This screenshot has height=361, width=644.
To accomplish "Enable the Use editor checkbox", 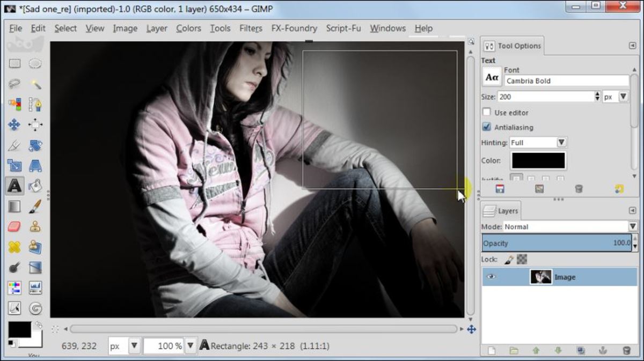I will 487,113.
